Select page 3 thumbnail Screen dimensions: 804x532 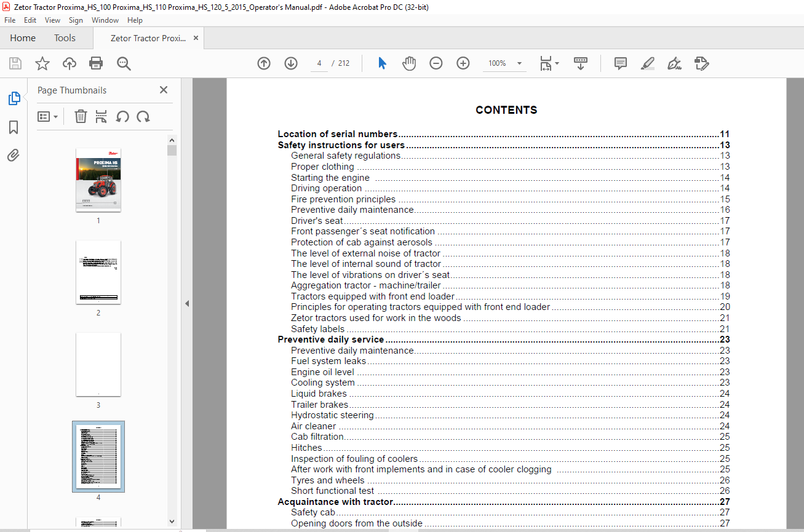click(98, 364)
